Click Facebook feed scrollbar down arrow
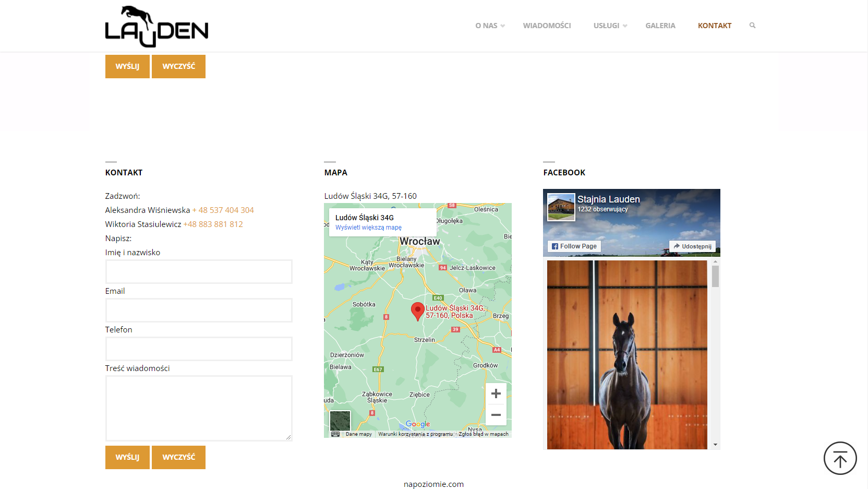868x489 pixels. (715, 445)
